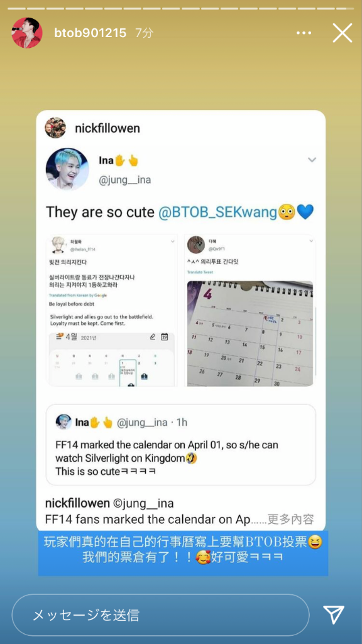Open the @BTOB_SEKwang mention
Image resolution: width=362 pixels, height=644 pixels.
218,213
